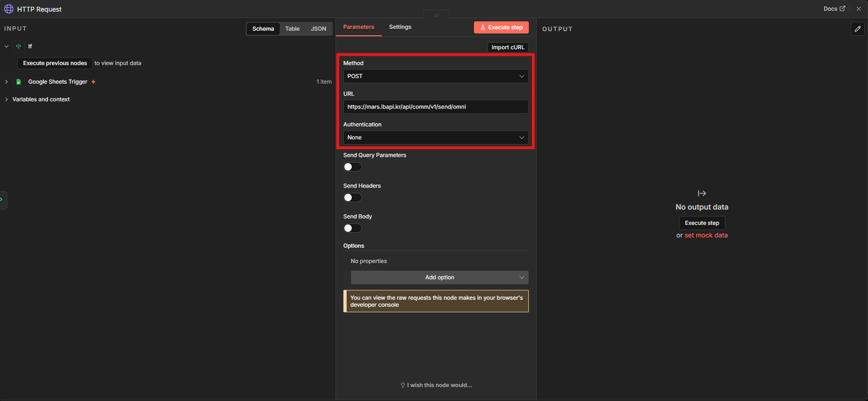The image size is (868, 401).
Task: Turn on Send Headers switch
Action: coord(352,197)
